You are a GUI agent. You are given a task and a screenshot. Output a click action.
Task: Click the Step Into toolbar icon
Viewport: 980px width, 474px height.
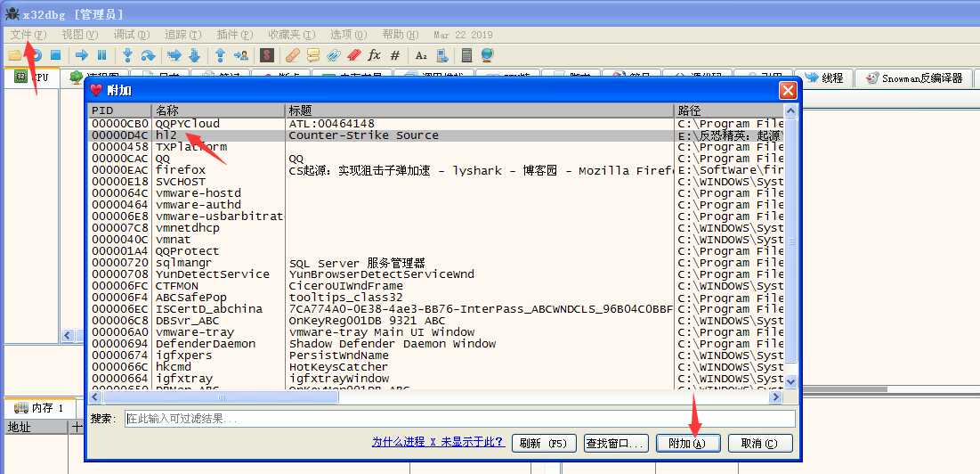tap(127, 55)
